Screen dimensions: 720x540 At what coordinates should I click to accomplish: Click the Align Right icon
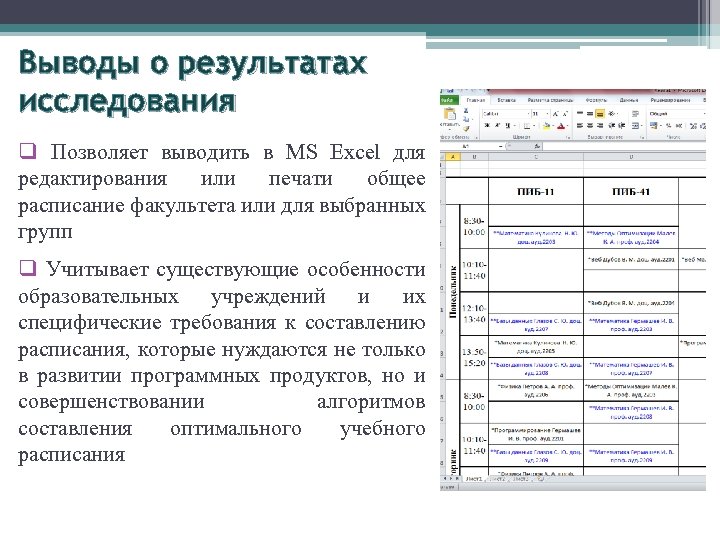pyautogui.click(x=600, y=125)
